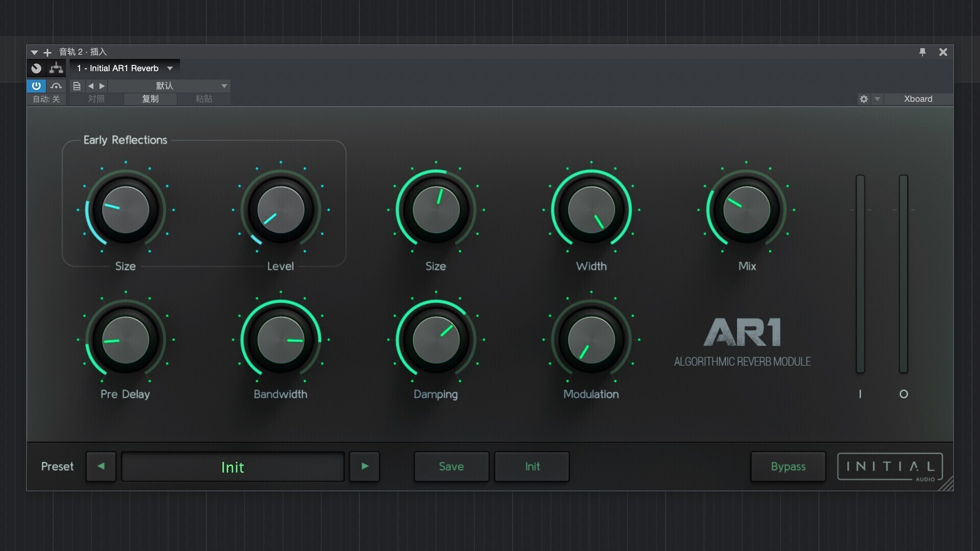This screenshot has height=551, width=980.
Task: Go to previous host preset arrow
Action: [90, 86]
